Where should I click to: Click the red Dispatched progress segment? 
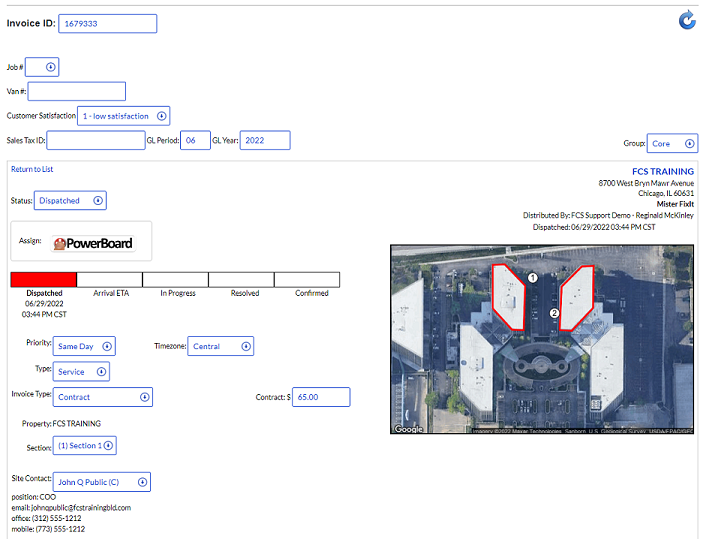click(43, 280)
